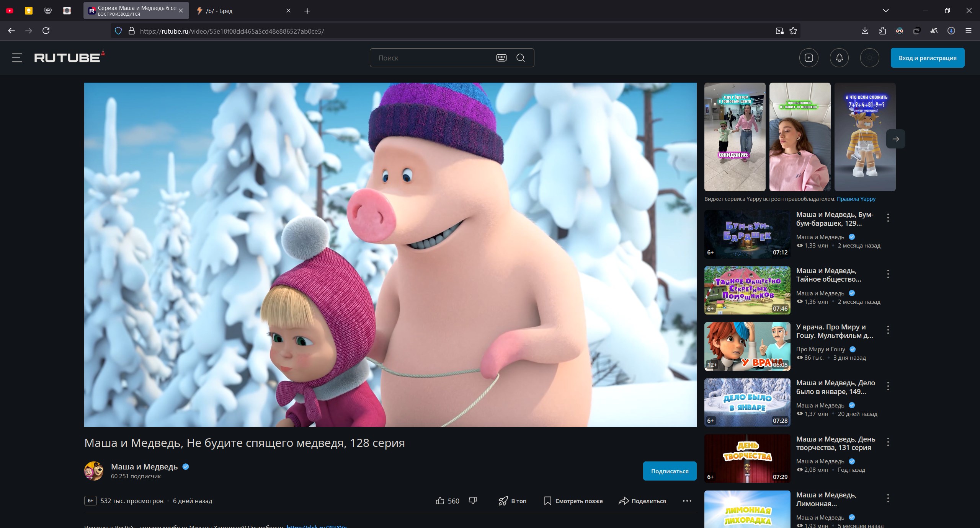Image resolution: width=980 pixels, height=528 pixels.
Task: Click 'Вход и регистрация' button
Action: (928, 58)
